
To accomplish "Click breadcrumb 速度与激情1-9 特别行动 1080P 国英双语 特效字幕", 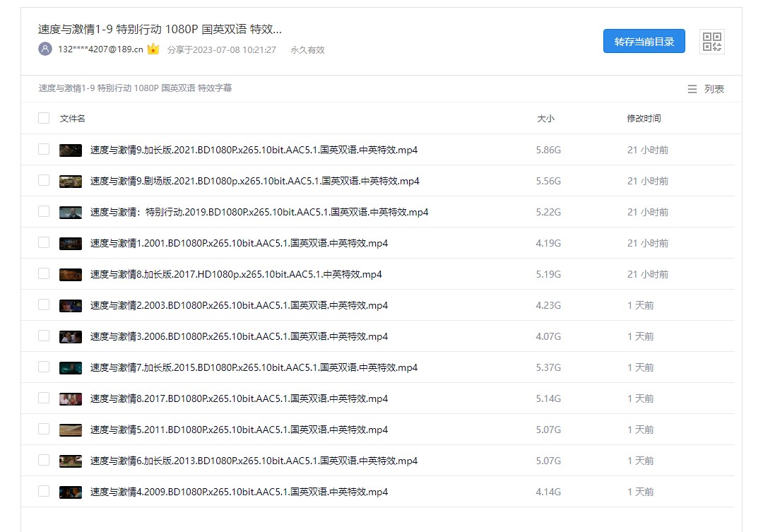I will tap(135, 88).
